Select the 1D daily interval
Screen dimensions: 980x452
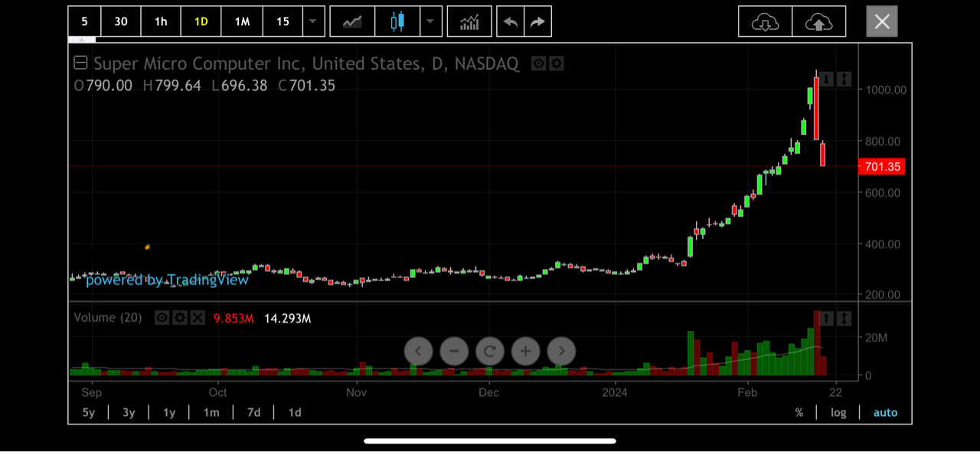(201, 21)
